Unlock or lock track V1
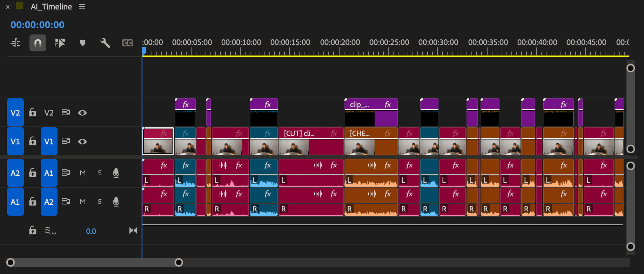 pos(33,141)
